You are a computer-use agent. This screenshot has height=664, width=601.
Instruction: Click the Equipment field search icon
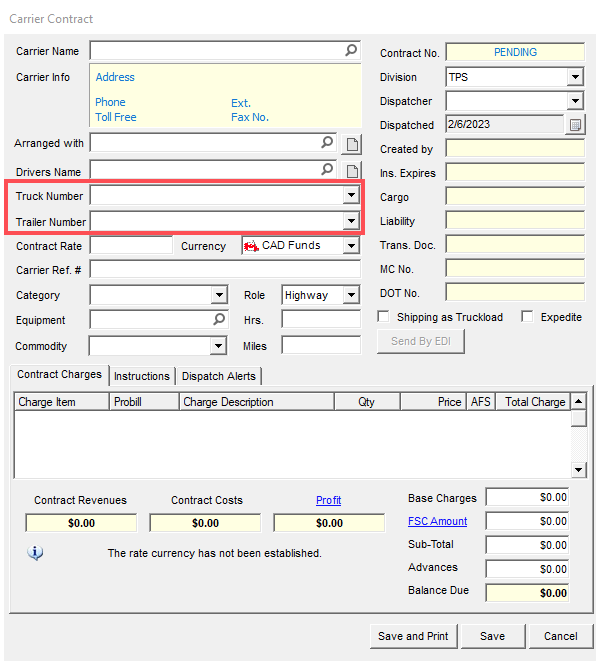click(x=219, y=320)
